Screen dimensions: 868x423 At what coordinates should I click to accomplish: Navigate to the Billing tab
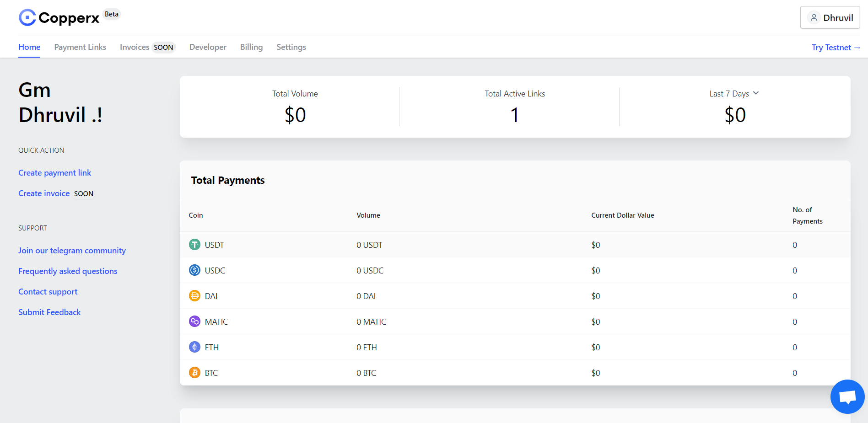(251, 47)
